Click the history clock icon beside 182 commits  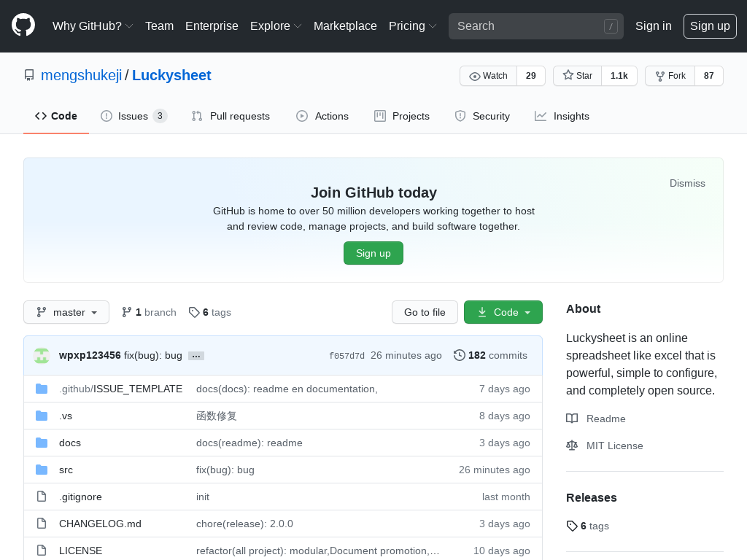pos(460,355)
